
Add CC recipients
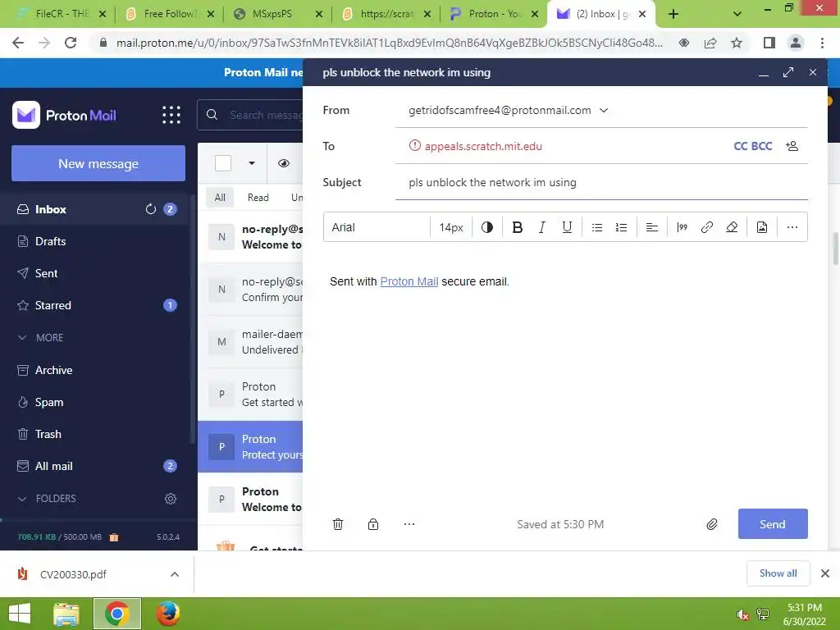[741, 146]
